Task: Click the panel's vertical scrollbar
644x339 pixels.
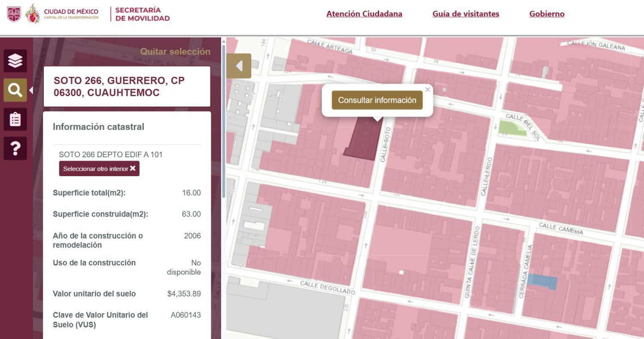Action: [x=223, y=118]
